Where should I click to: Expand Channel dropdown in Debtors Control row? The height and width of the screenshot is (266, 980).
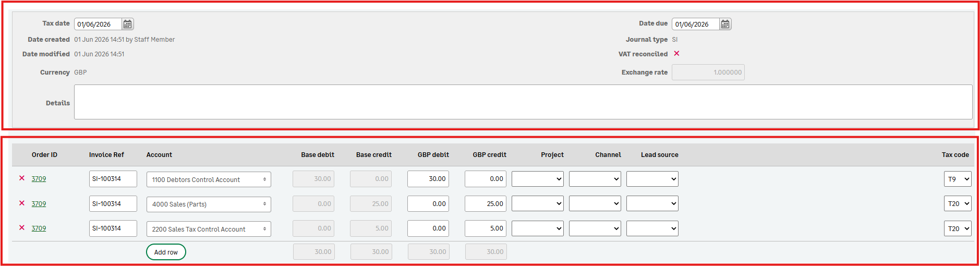click(595, 179)
